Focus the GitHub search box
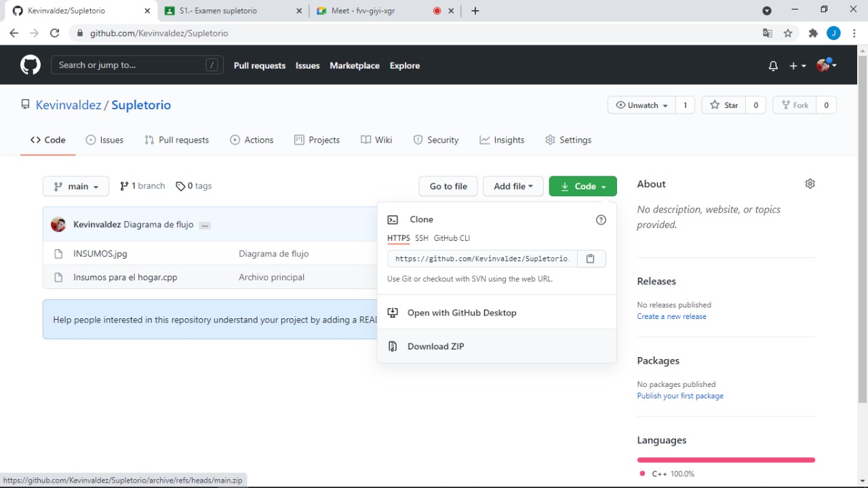 [137, 65]
